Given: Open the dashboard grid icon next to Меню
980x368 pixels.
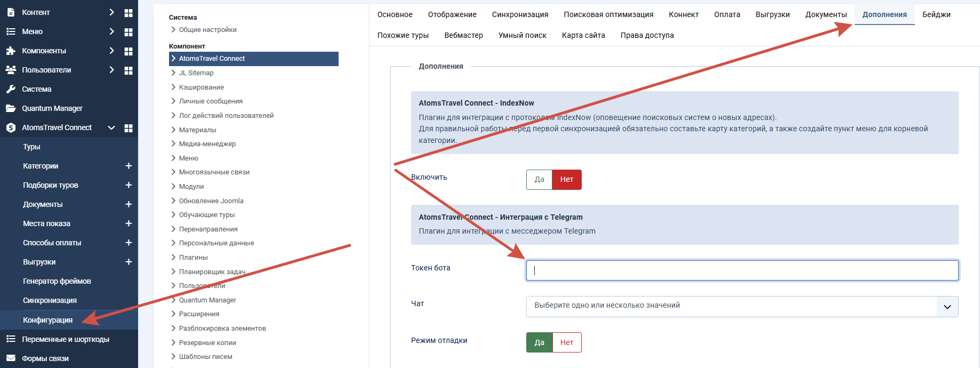Looking at the screenshot, I should click(128, 32).
